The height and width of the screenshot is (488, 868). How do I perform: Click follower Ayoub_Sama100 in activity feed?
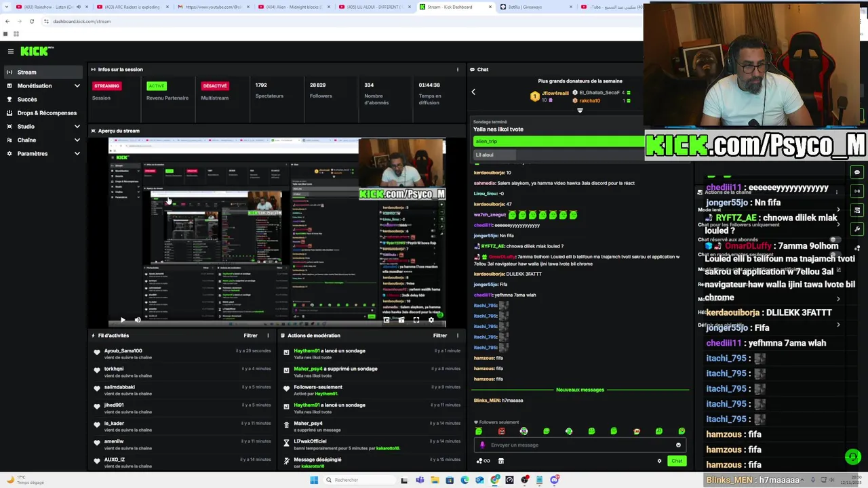point(123,351)
